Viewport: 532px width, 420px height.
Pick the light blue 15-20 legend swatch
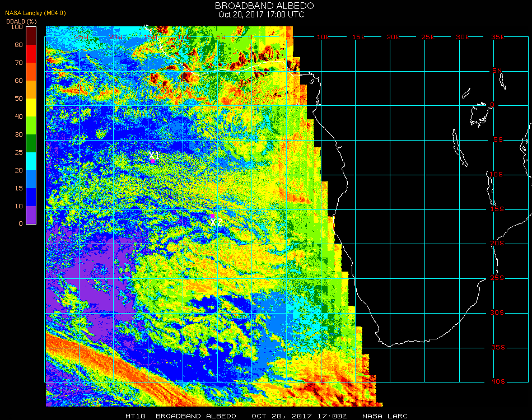coord(31,179)
